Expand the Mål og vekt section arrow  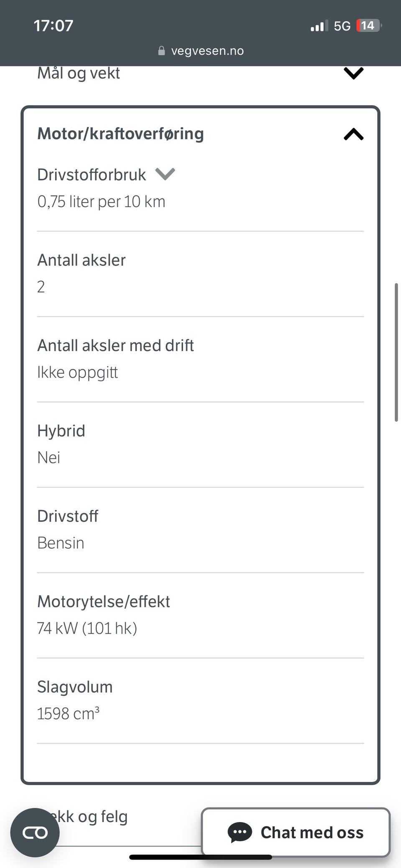(x=353, y=74)
